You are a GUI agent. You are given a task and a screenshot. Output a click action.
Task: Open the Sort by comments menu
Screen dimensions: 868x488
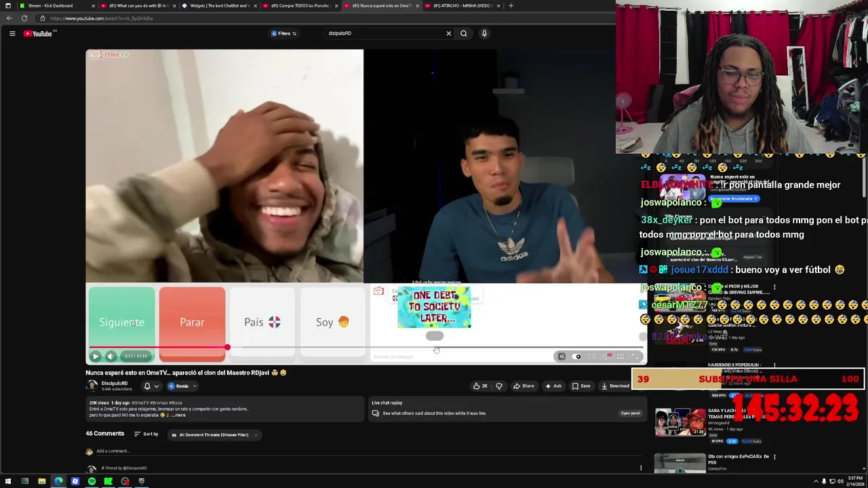point(146,434)
